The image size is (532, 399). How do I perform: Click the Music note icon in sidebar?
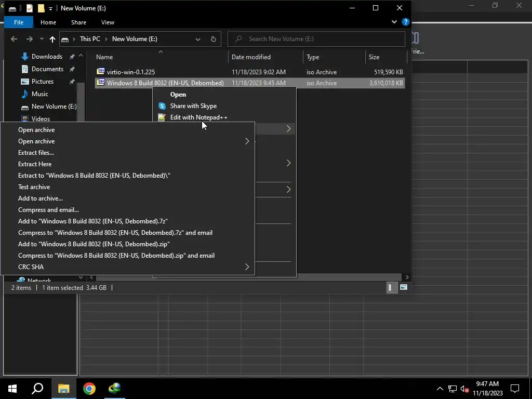point(25,94)
